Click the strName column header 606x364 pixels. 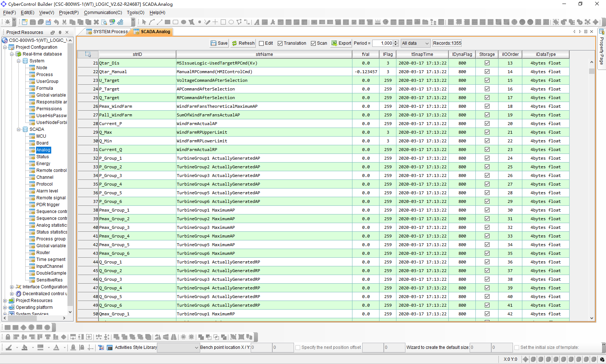pos(264,54)
